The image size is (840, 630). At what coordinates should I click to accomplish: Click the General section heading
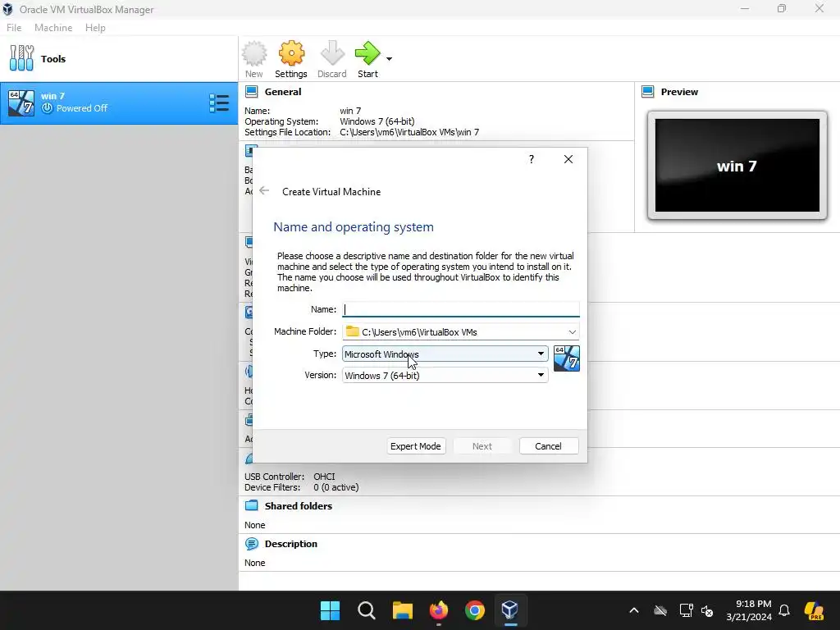coord(283,92)
